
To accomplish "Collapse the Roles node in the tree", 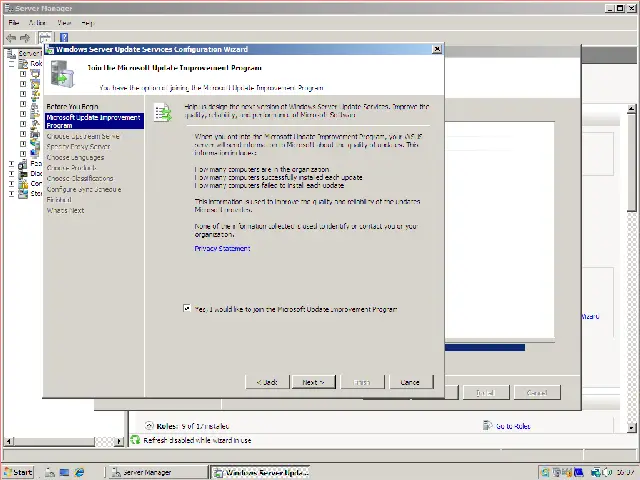I will (11, 64).
